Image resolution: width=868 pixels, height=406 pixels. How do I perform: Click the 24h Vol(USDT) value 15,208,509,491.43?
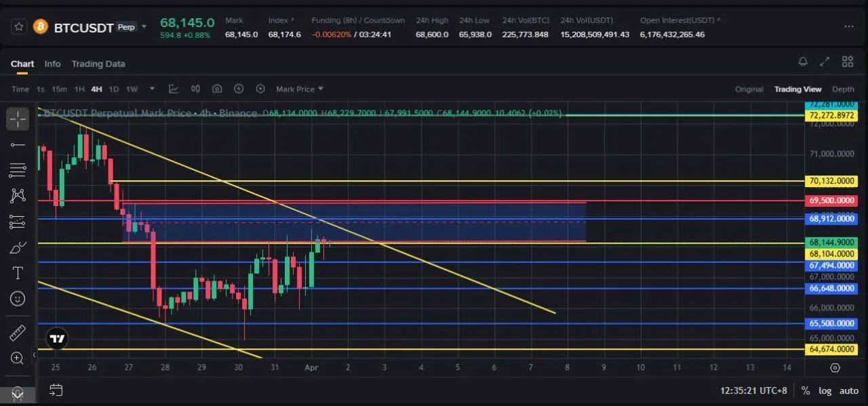(595, 35)
